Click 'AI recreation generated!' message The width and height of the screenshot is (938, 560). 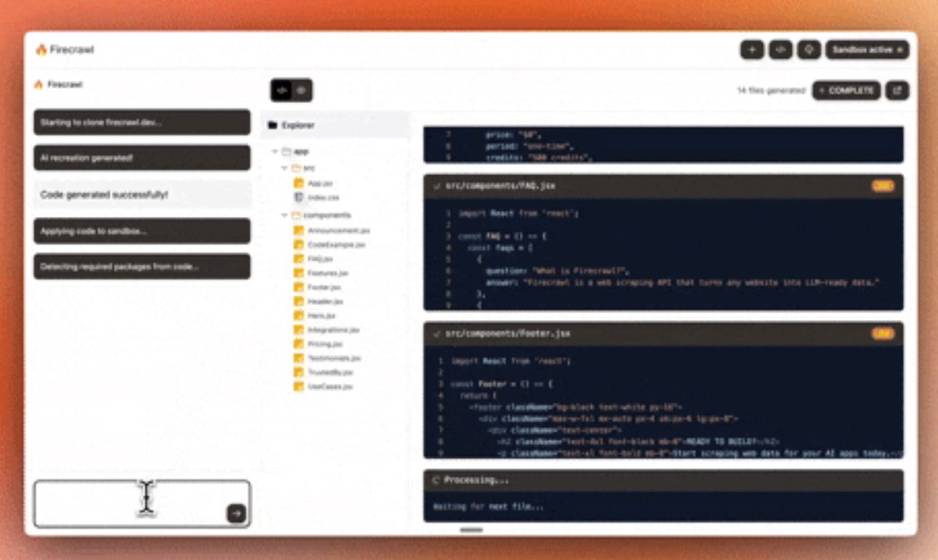pos(142,158)
